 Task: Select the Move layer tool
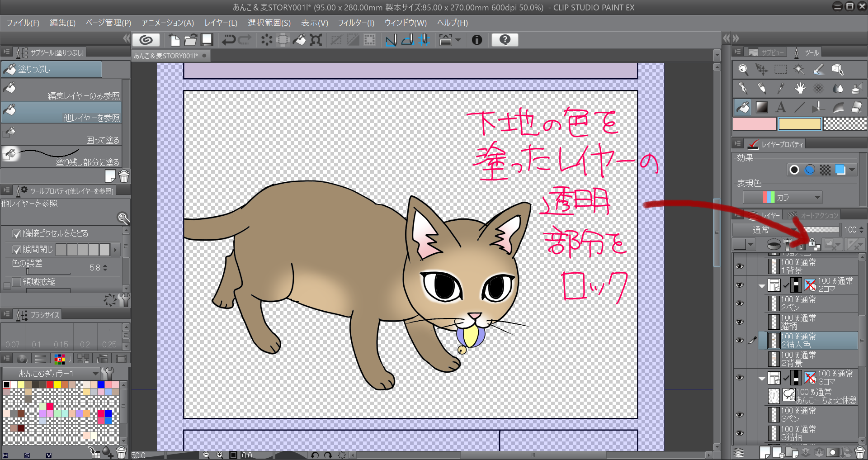click(762, 69)
